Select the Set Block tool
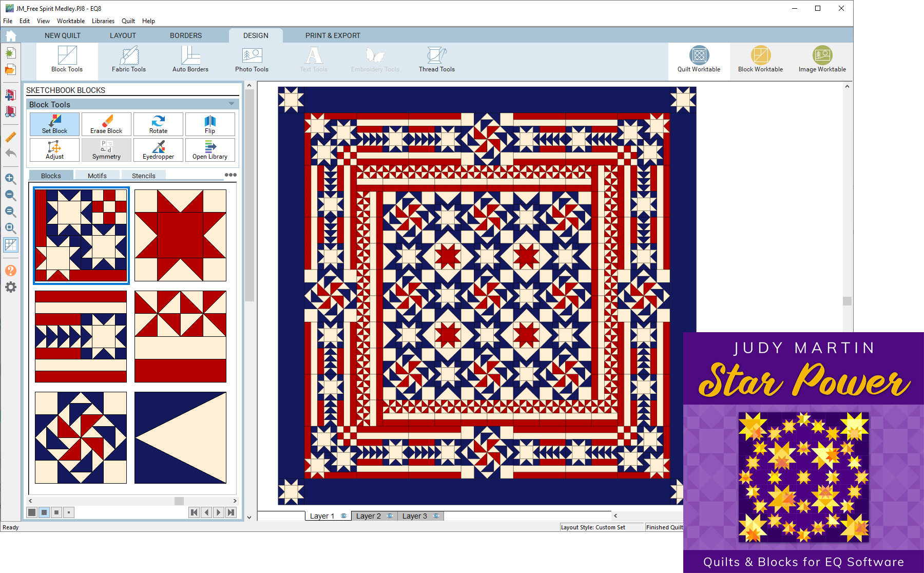This screenshot has width=924, height=573. [54, 124]
